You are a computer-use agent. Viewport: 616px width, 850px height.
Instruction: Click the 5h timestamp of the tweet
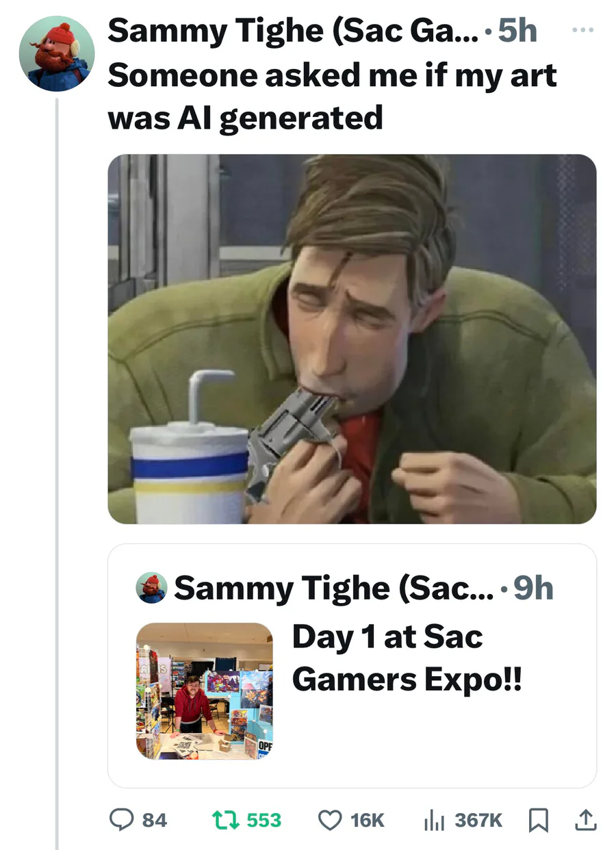pos(517,32)
